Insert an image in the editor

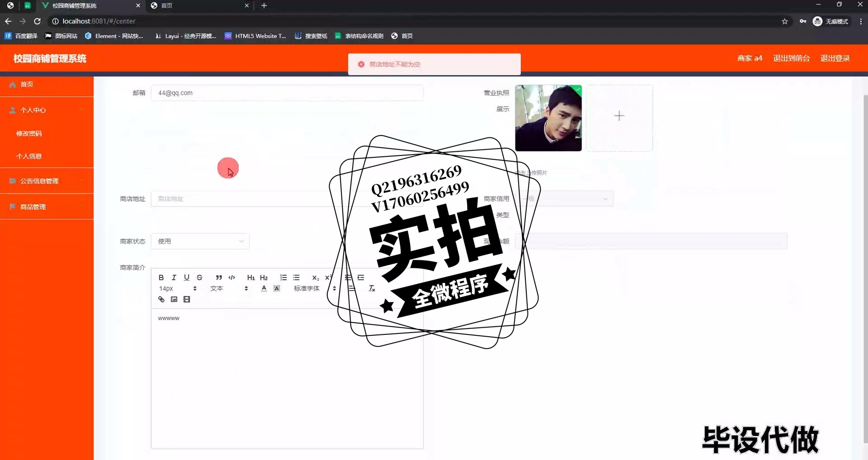click(174, 299)
